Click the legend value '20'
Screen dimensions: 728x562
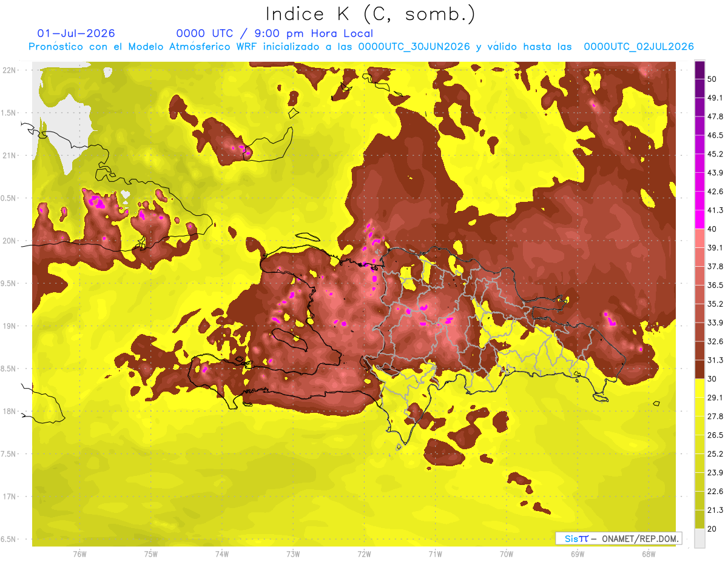point(712,529)
